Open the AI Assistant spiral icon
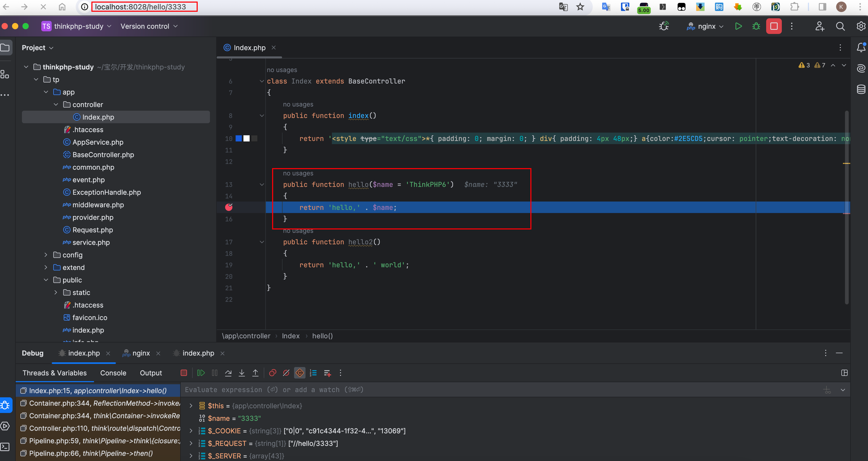Viewport: 868px width, 461px height. tap(861, 68)
